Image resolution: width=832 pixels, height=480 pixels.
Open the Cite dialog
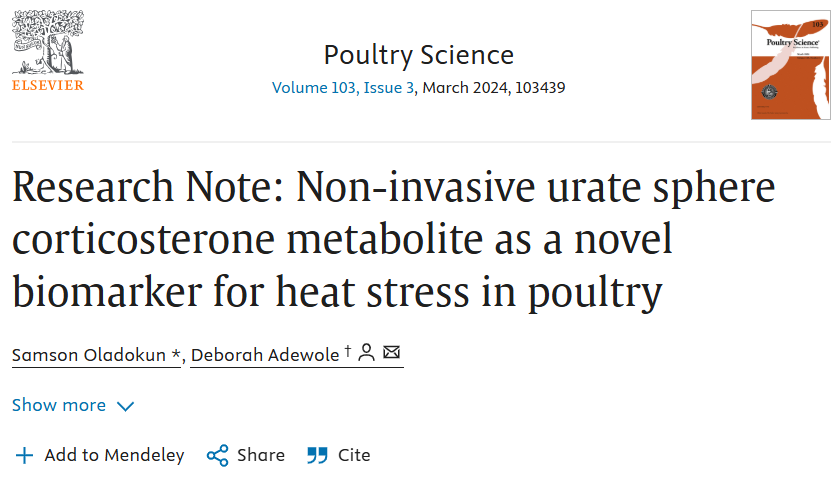pos(339,455)
